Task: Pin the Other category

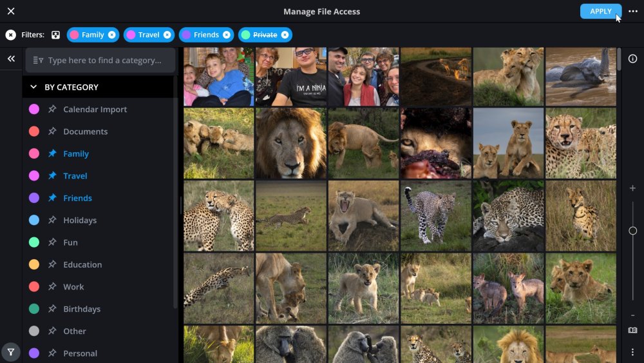Action: click(x=52, y=331)
